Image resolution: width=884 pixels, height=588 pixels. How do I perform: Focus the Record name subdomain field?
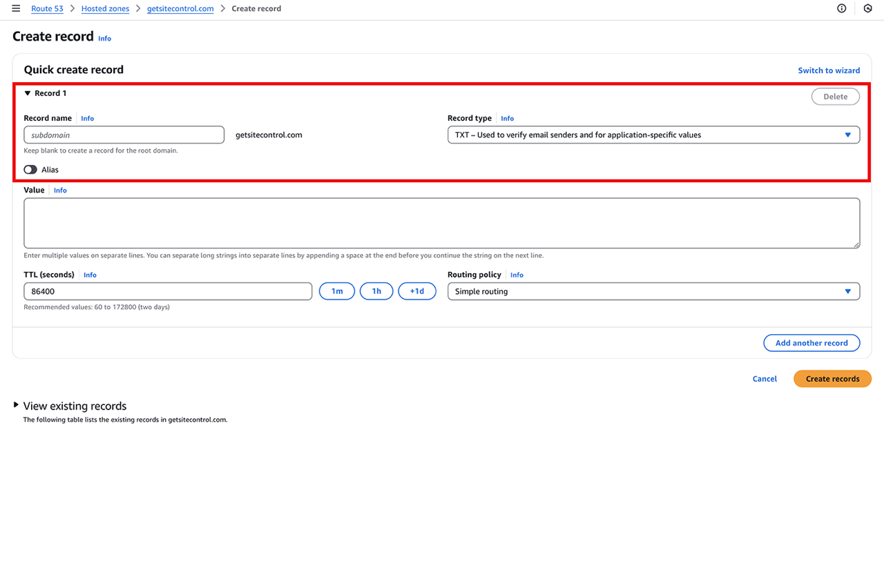124,135
